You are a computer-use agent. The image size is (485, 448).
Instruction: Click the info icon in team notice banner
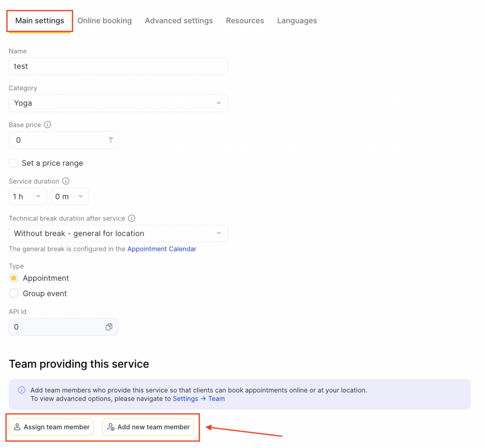[21, 390]
